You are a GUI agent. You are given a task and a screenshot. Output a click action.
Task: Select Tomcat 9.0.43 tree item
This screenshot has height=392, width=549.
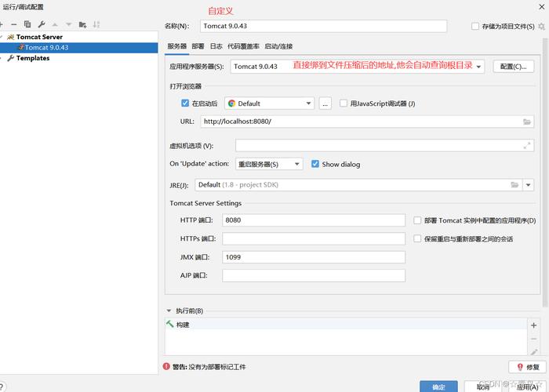[78, 48]
